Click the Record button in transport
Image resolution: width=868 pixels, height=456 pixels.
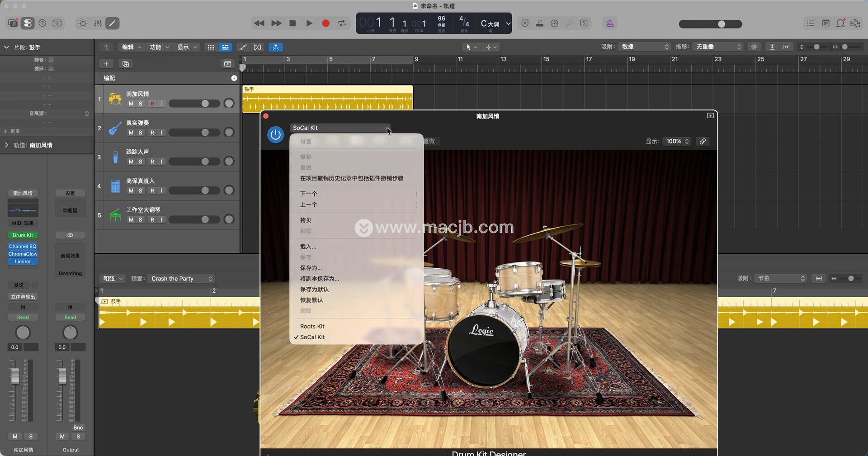coord(325,24)
